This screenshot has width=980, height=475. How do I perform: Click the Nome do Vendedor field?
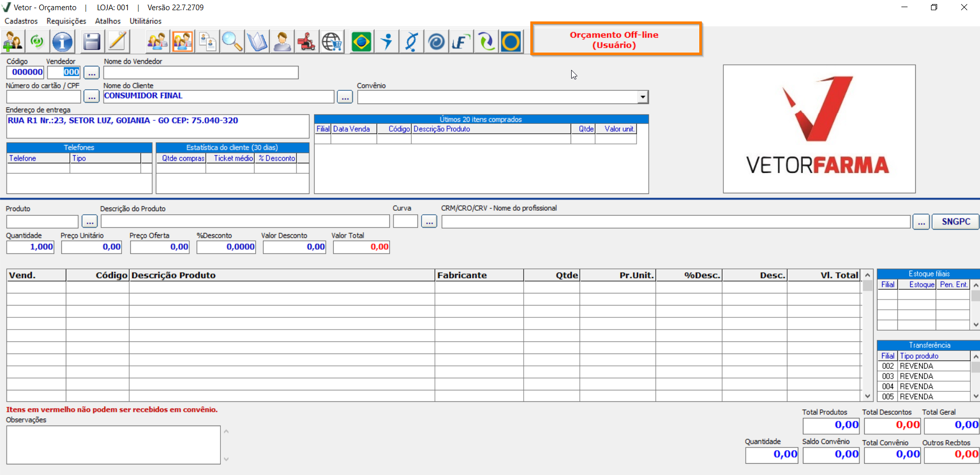tap(201, 72)
